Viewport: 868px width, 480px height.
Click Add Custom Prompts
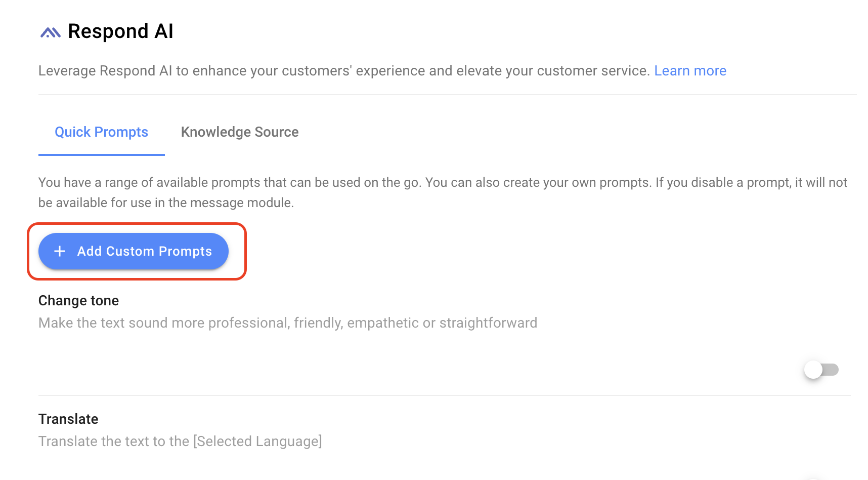coord(134,251)
